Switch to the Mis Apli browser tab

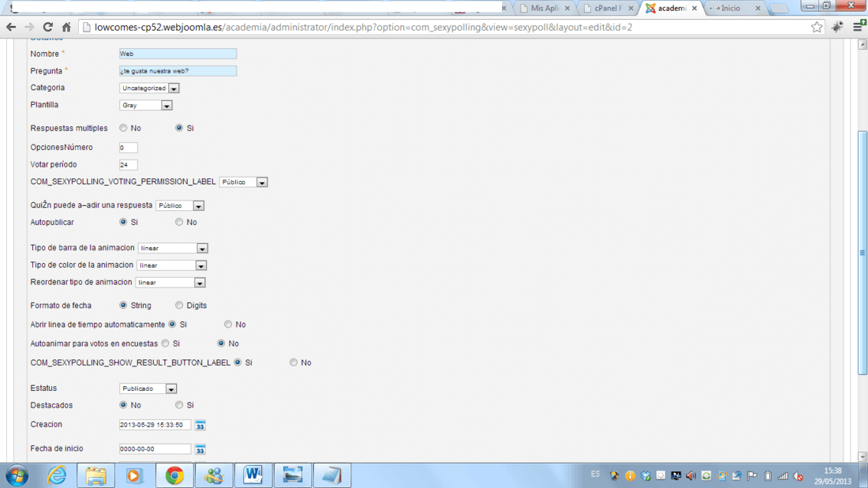(544, 9)
